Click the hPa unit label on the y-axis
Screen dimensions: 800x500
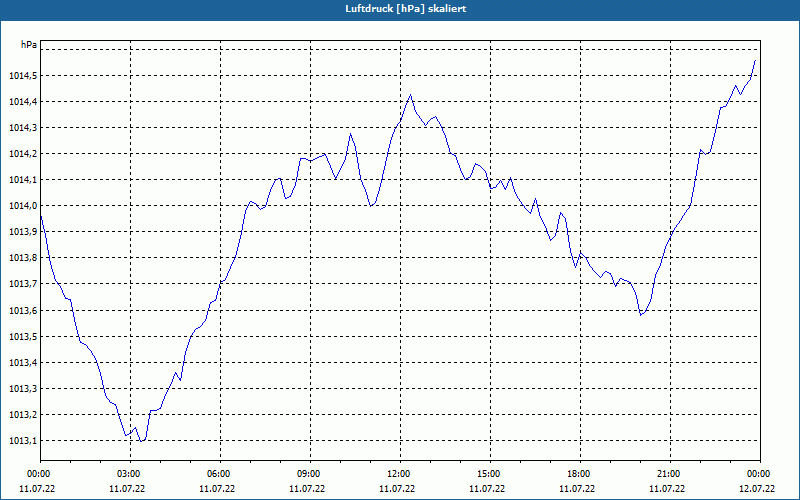click(x=29, y=45)
